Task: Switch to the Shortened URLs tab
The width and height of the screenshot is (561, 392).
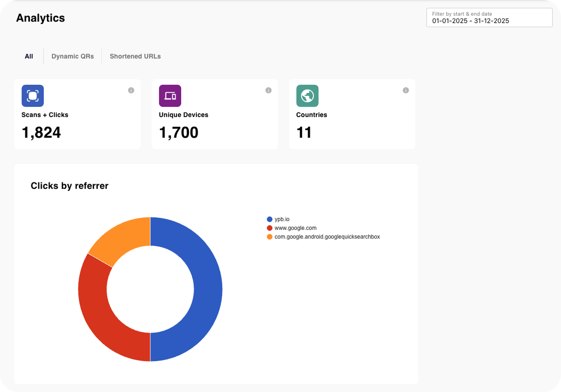Action: (x=135, y=56)
